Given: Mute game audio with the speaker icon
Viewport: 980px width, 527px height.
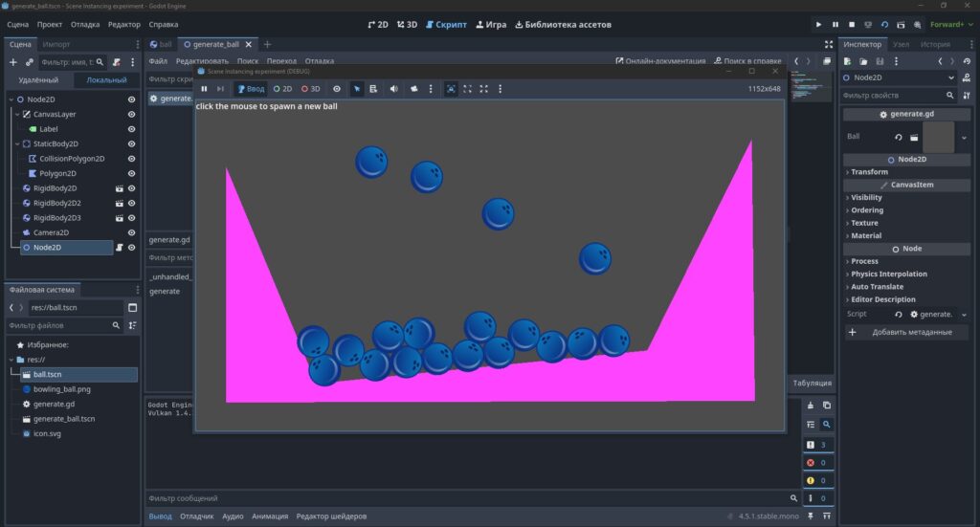Looking at the screenshot, I should [393, 89].
